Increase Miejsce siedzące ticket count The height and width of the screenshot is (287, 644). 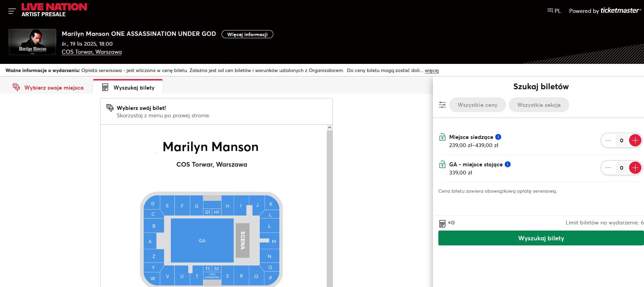[635, 140]
